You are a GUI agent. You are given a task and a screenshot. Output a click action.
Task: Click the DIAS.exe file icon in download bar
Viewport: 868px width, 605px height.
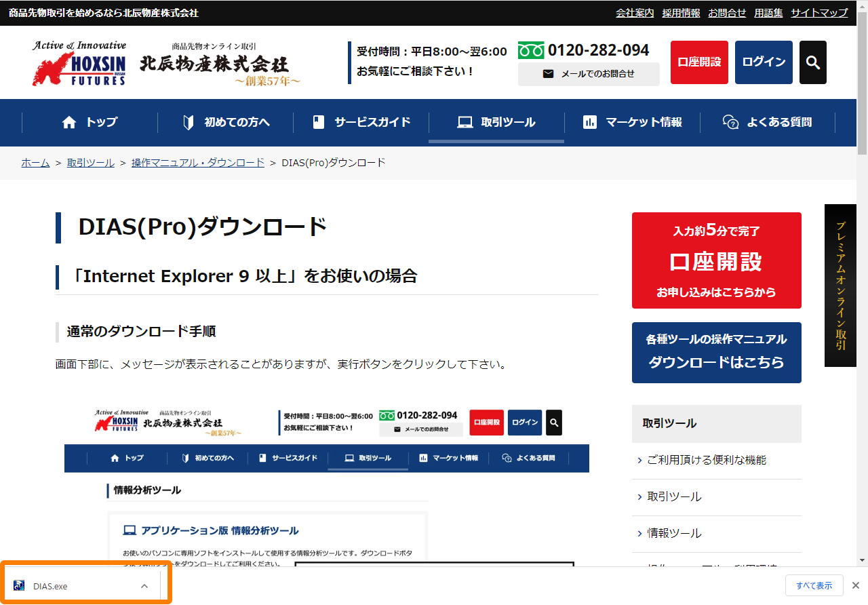(19, 586)
